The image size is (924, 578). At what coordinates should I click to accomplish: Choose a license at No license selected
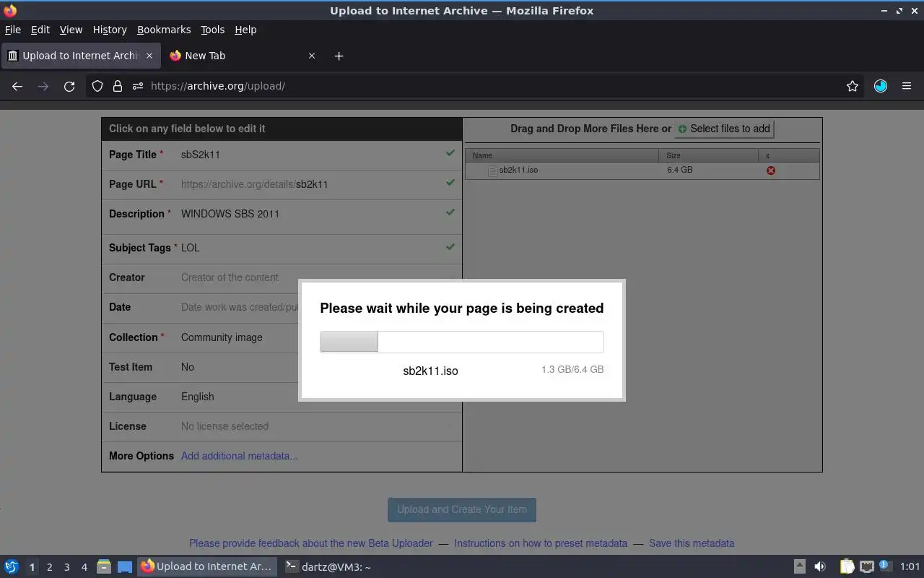pos(225,426)
